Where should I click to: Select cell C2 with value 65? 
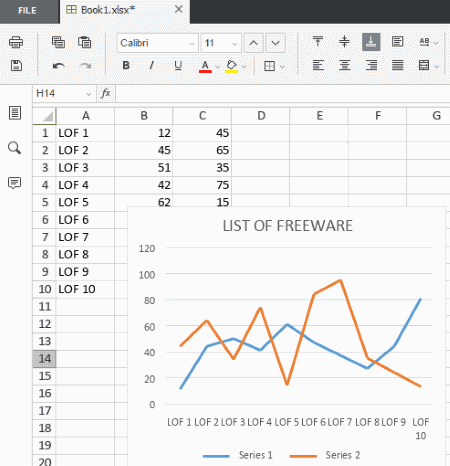point(202,151)
